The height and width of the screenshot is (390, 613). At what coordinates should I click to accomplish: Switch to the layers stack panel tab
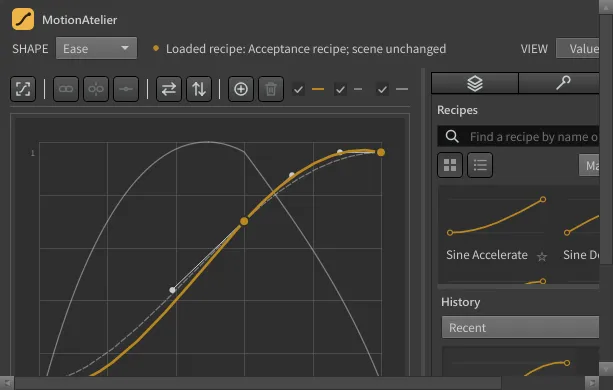pyautogui.click(x=475, y=83)
